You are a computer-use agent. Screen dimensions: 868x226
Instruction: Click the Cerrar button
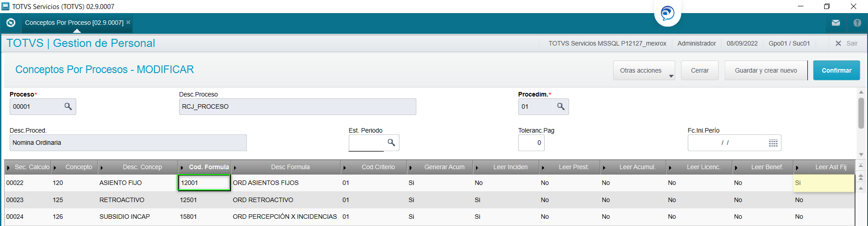[x=700, y=70]
